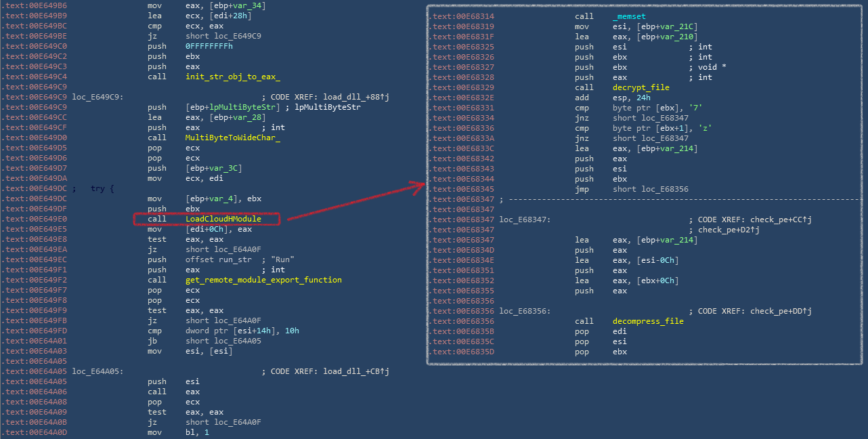This screenshot has height=439, width=868.
Task: Click the LoadCloudHModule function call
Action: (223, 219)
